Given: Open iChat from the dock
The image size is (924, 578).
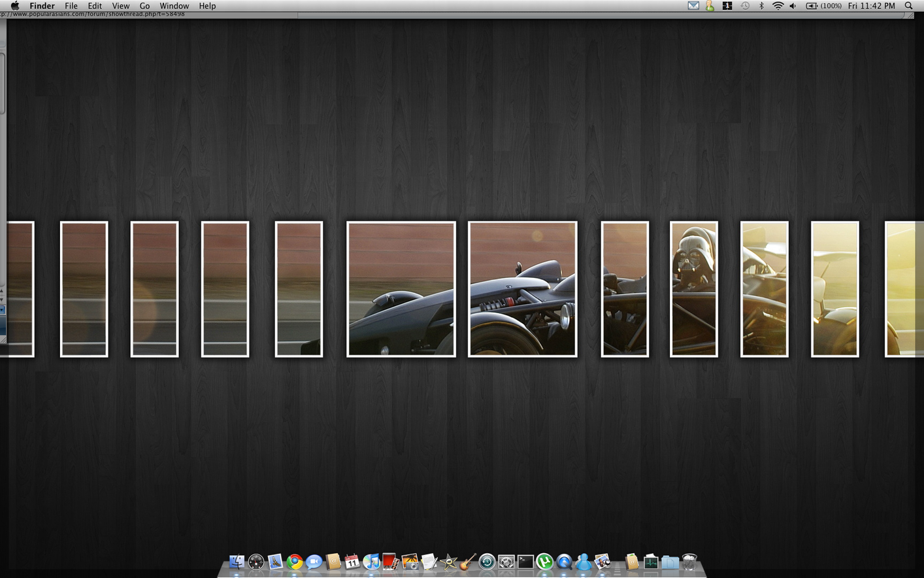Looking at the screenshot, I should point(314,561).
